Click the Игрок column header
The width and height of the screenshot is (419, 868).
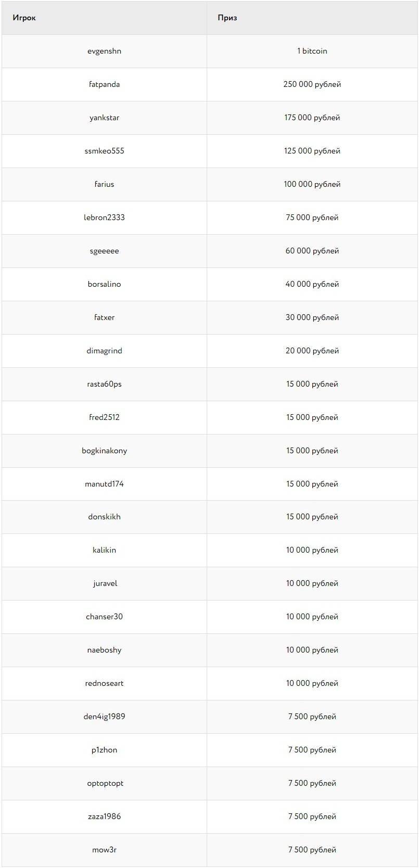point(24,18)
